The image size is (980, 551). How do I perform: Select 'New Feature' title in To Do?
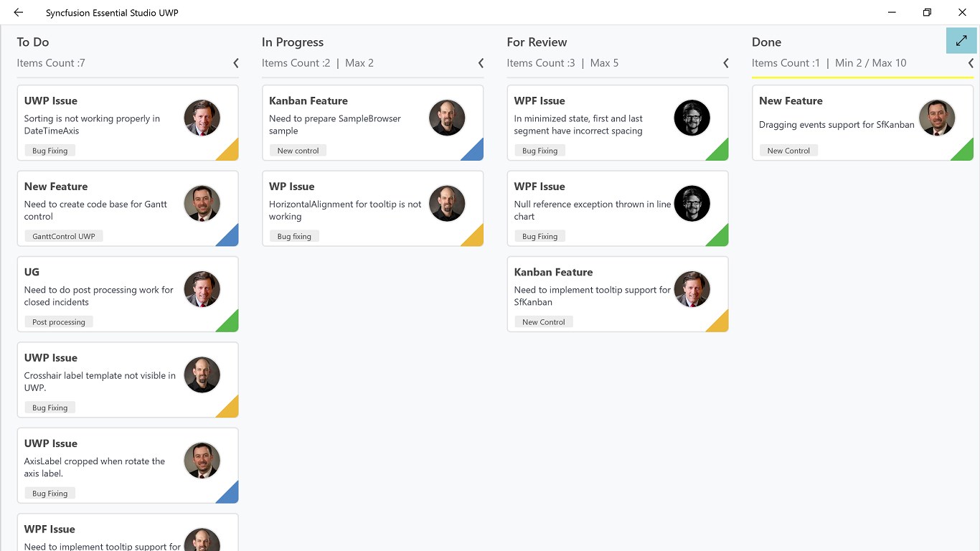56,187
